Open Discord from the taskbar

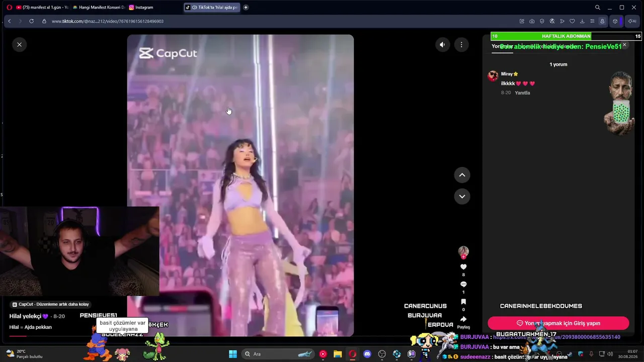click(367, 354)
